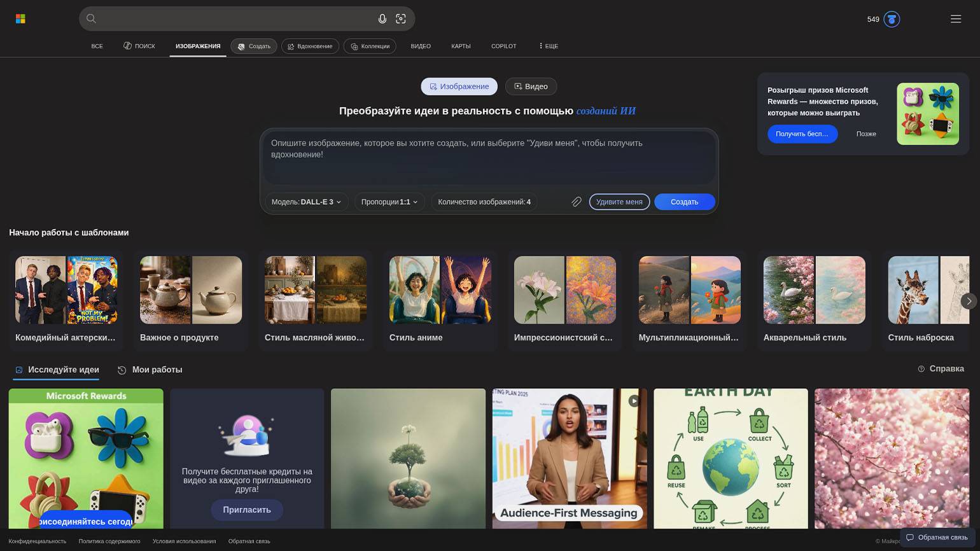Expand the ЕЩЕ more menu
The height and width of the screenshot is (551, 980).
(548, 46)
